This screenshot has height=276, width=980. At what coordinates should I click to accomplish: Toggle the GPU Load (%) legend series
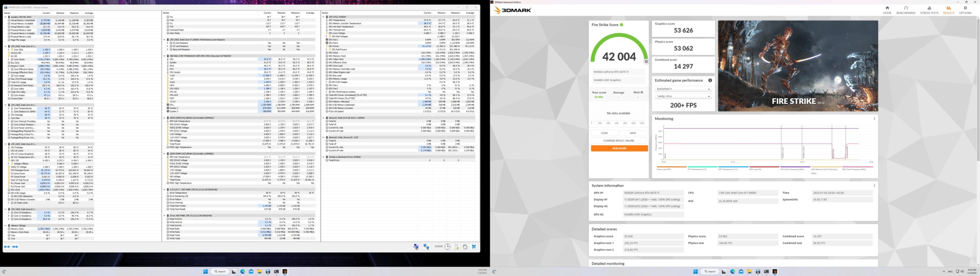(764, 169)
